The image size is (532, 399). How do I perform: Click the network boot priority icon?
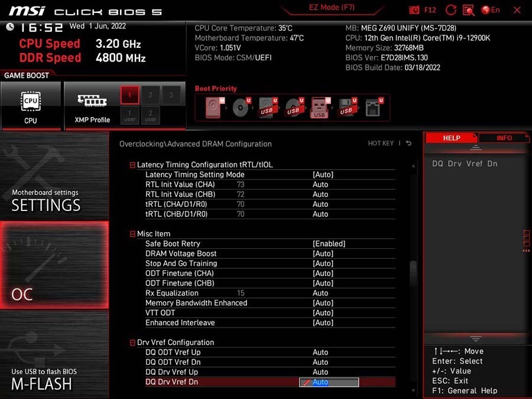[374, 108]
